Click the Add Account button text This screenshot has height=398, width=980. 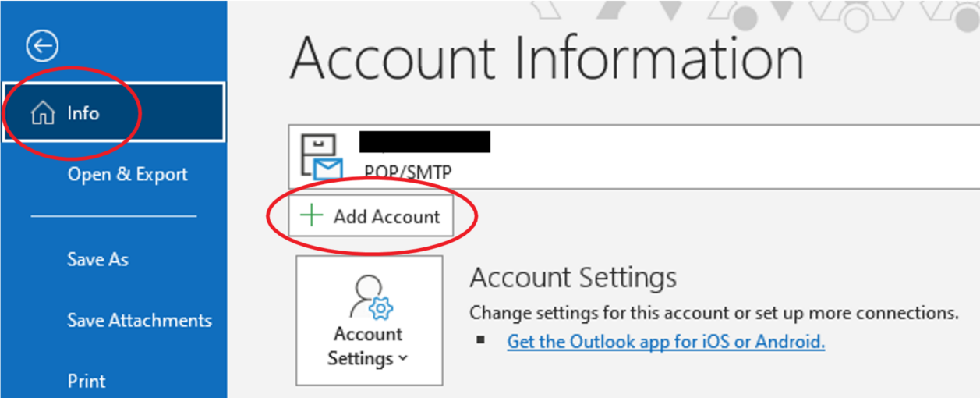pos(387,216)
